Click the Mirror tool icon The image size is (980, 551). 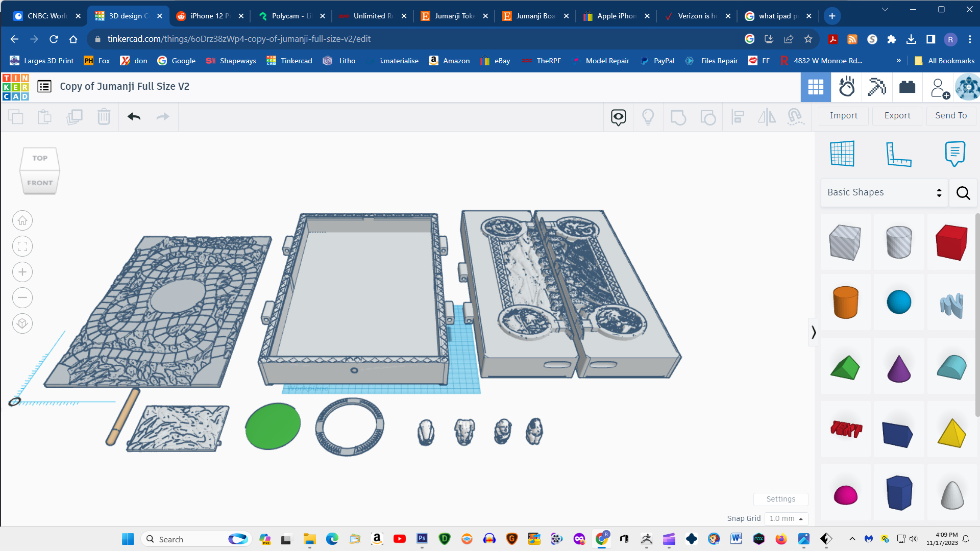(x=767, y=117)
